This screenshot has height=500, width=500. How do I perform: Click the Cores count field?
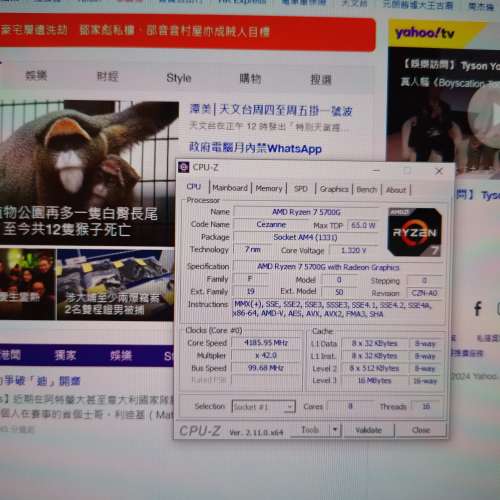click(x=350, y=406)
